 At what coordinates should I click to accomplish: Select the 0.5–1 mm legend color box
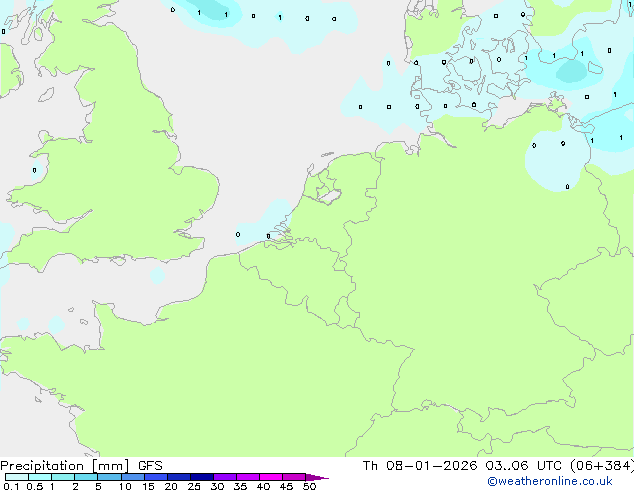(40, 477)
